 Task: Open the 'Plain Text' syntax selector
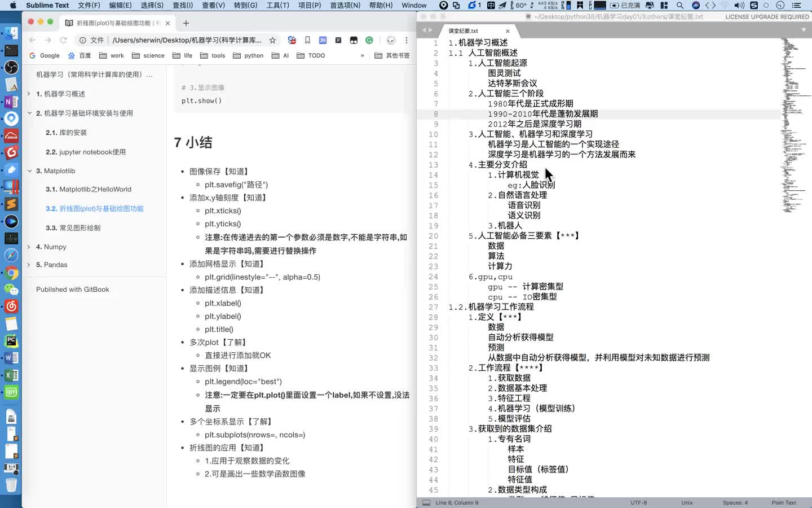(783, 502)
